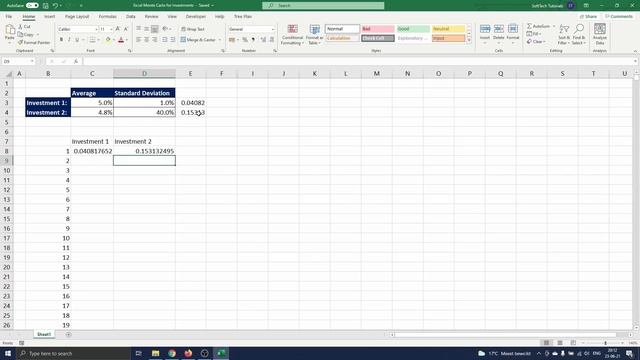Screen dimensions: 640x360
Task: Click the Accounting Number Format icon
Action: click(232, 40)
